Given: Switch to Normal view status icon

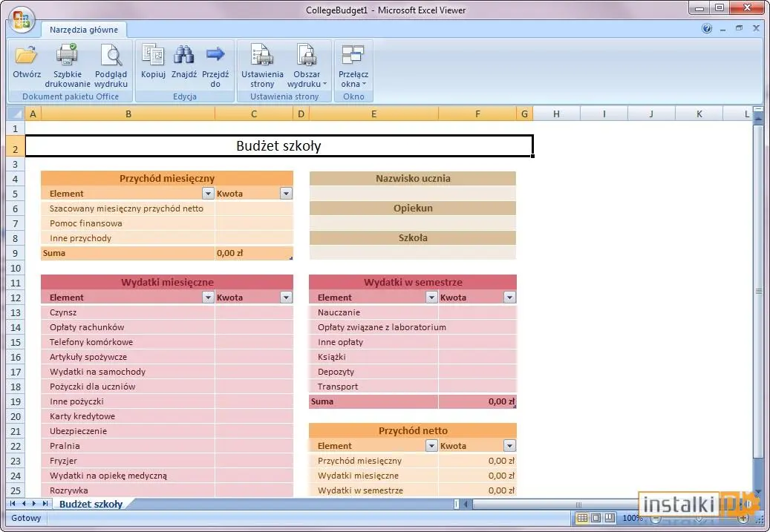Looking at the screenshot, I should point(582,518).
